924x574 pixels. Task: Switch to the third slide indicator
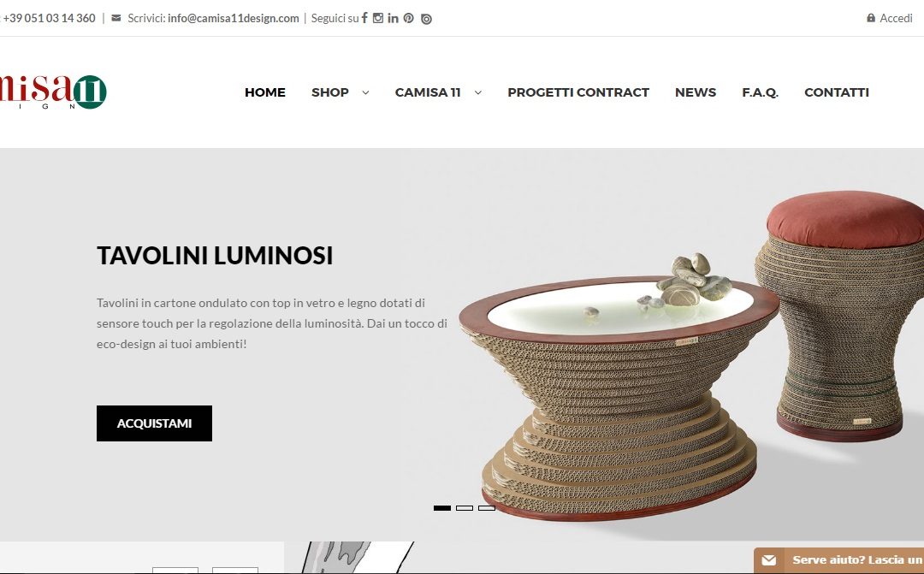pyautogui.click(x=487, y=508)
